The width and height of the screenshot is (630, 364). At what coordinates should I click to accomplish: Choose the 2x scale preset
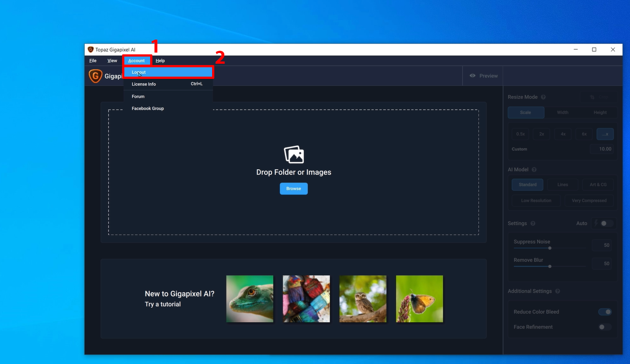pyautogui.click(x=542, y=134)
